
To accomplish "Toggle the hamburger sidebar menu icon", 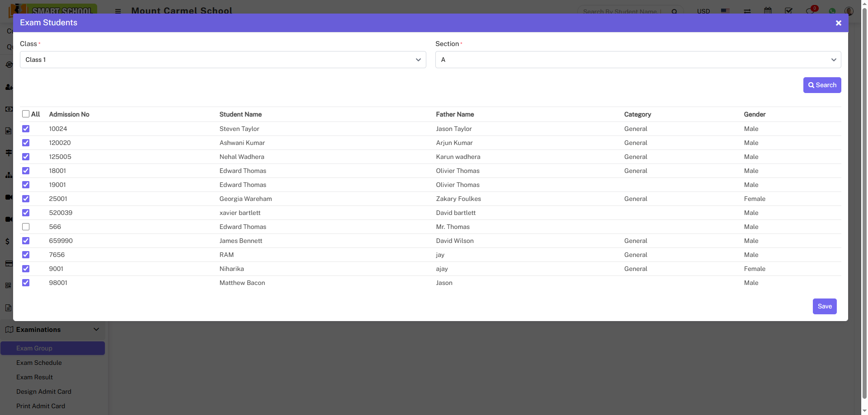I will coord(118,11).
